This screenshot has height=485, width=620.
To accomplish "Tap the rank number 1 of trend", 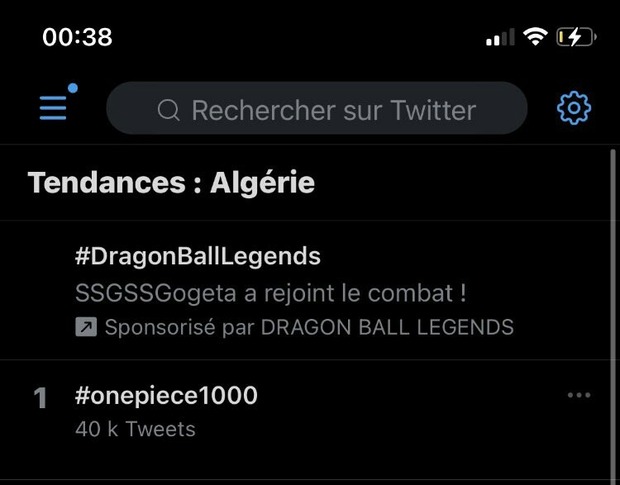I will coord(40,399).
